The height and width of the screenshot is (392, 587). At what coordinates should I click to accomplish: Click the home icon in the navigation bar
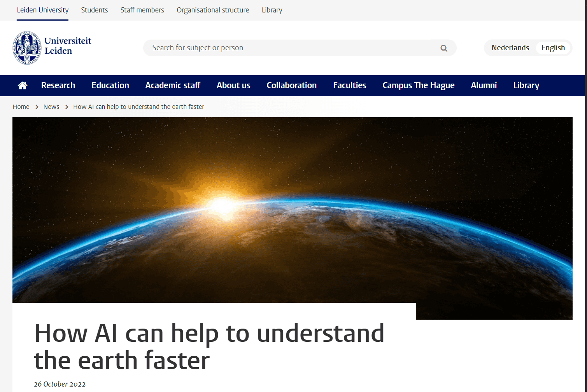(22, 85)
